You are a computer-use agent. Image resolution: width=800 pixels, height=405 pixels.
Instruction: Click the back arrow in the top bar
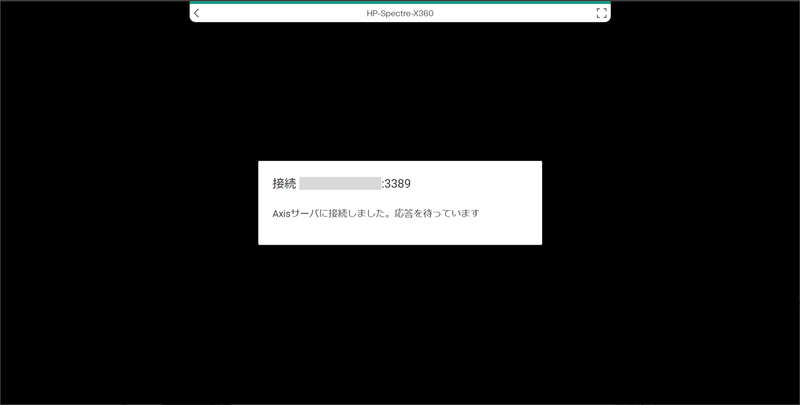pos(197,13)
